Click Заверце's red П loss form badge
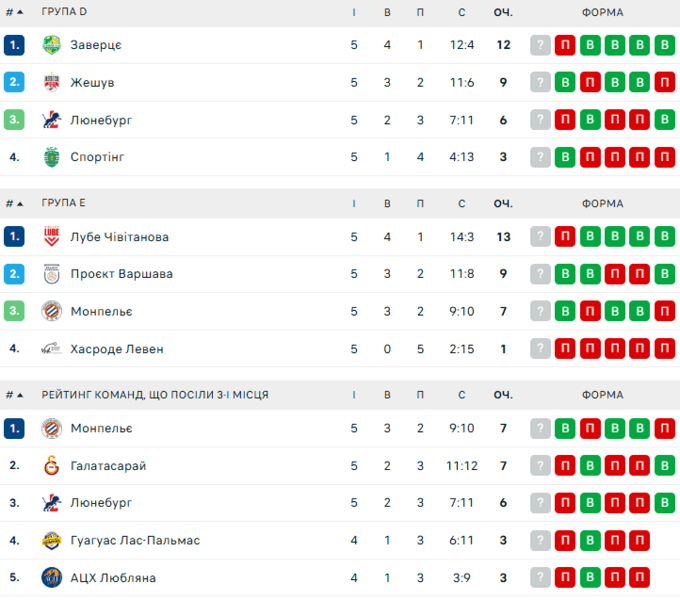 tap(565, 45)
